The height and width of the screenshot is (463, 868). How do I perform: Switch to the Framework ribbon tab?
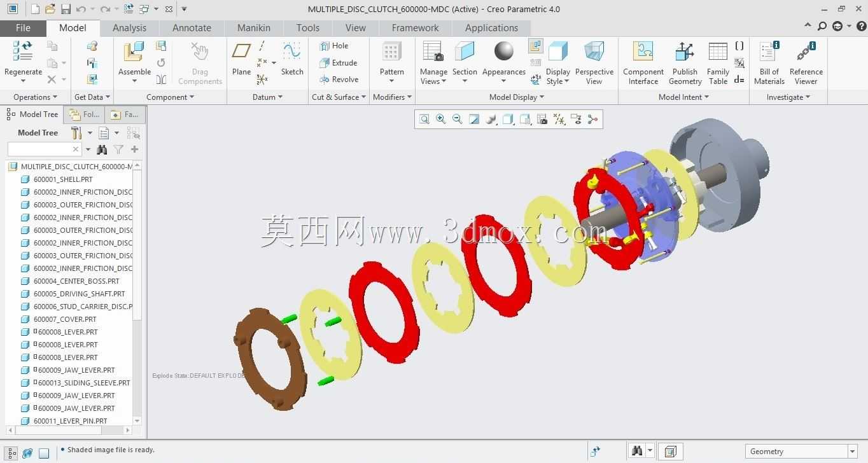click(415, 28)
